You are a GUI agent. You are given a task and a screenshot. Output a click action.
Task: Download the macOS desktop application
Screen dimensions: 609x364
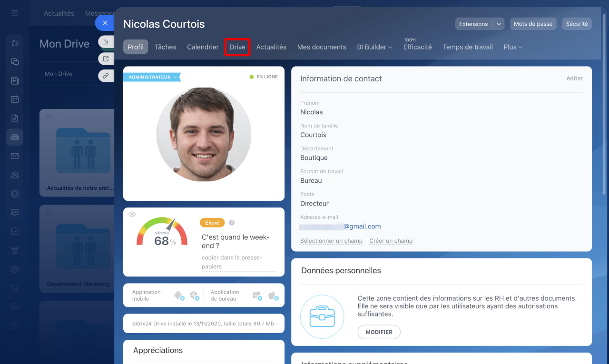(x=273, y=295)
